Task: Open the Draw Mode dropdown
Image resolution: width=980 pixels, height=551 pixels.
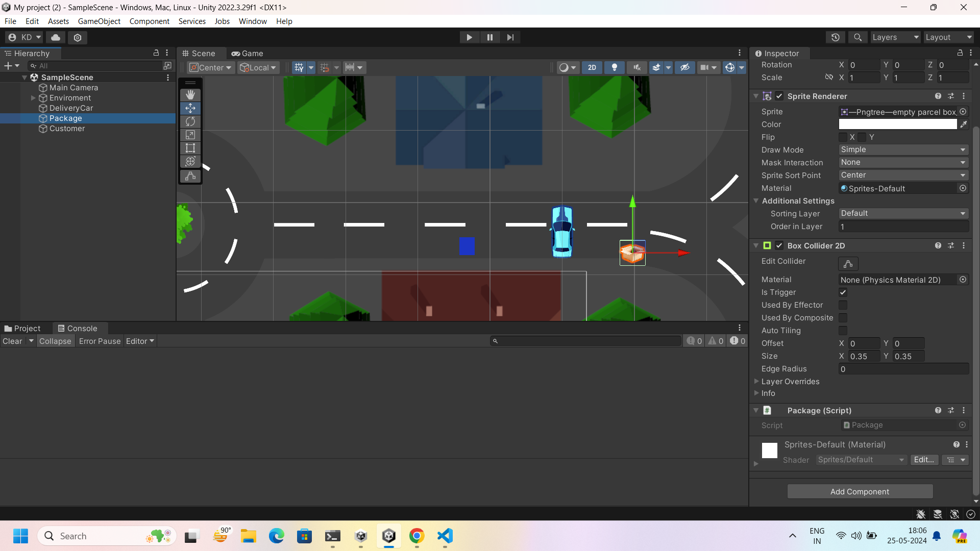Action: (x=902, y=149)
